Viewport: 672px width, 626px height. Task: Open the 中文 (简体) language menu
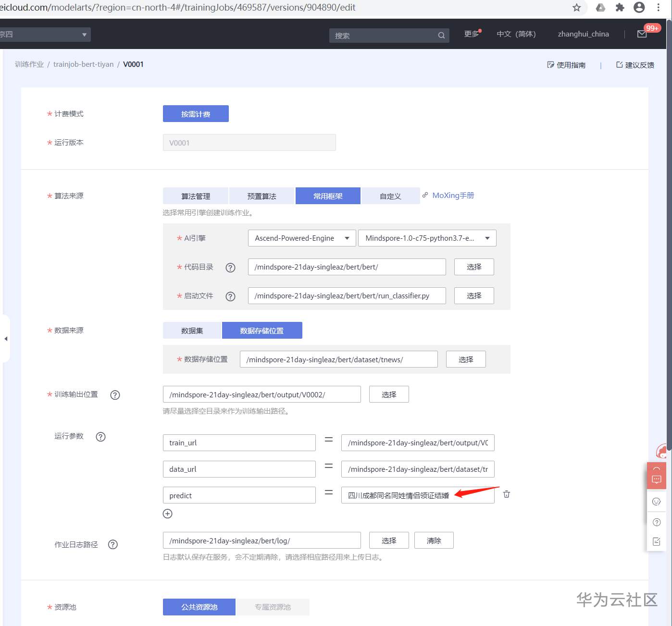(x=516, y=34)
